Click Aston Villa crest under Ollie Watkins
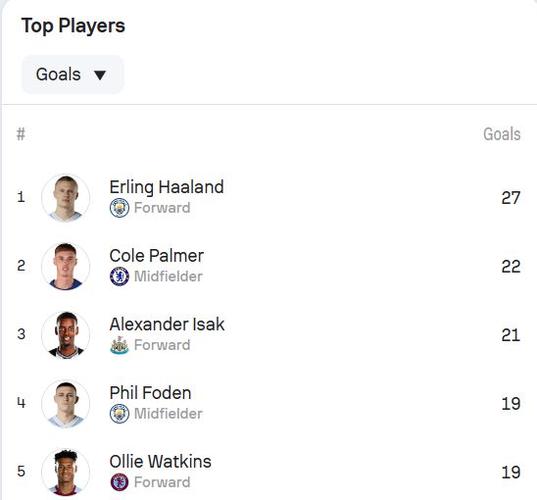Image resolution: width=537 pixels, height=500 pixels. [119, 482]
